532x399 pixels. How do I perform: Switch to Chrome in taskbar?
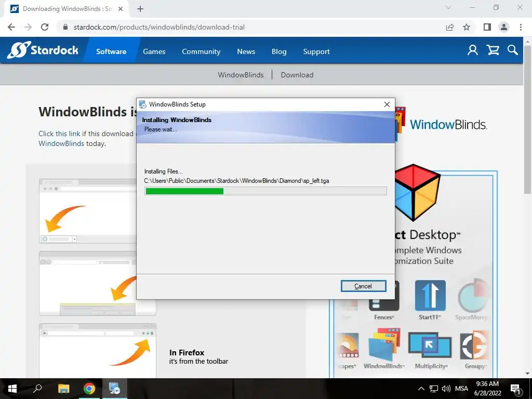click(89, 389)
